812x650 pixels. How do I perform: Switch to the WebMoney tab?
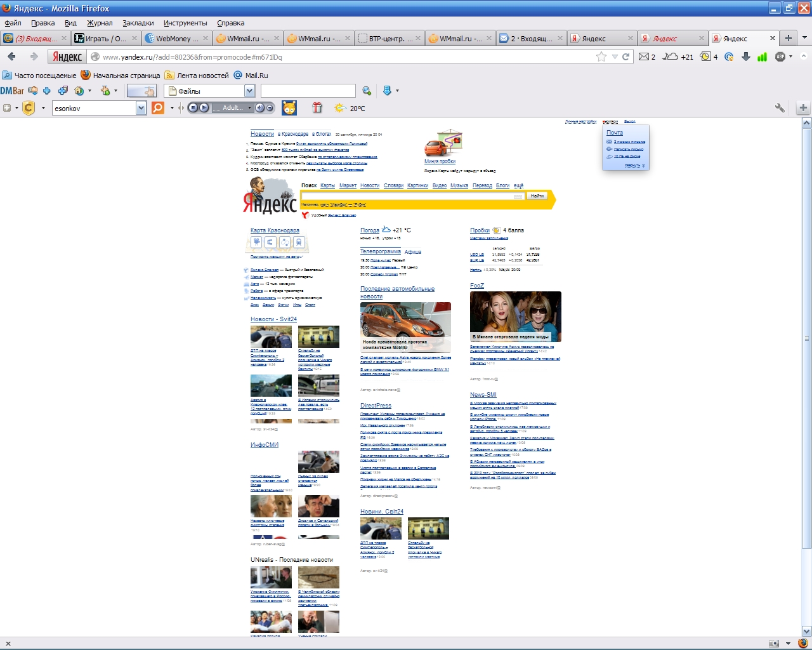click(x=177, y=38)
